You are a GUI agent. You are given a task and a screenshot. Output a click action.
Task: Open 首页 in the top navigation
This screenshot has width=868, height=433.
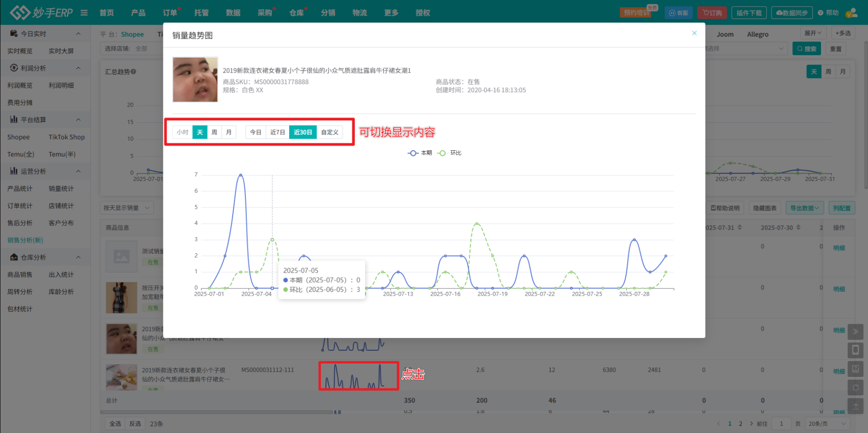107,13
